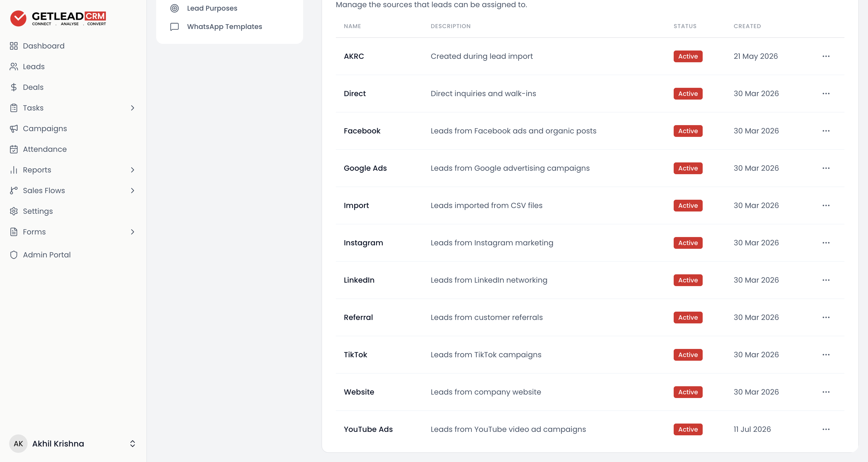Select the Deals dollar icon

13,87
